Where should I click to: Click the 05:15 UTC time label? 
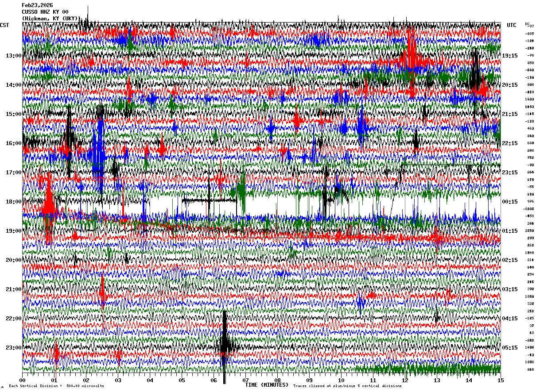(510, 348)
